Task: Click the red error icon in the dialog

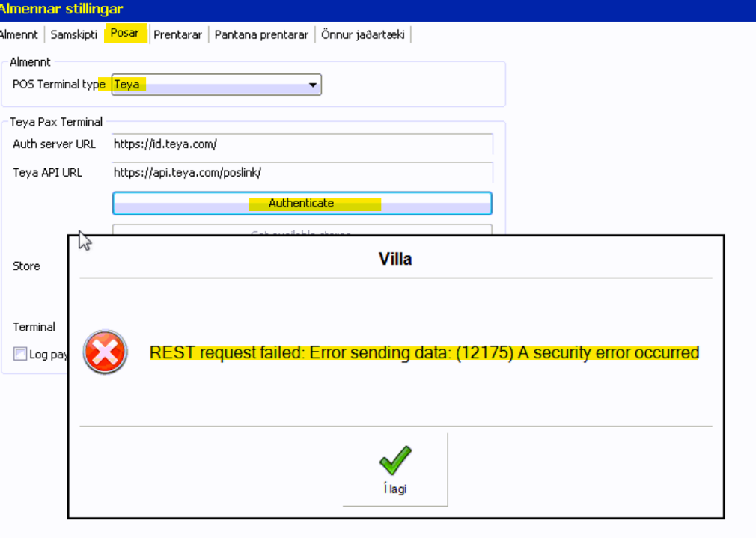Action: point(106,352)
